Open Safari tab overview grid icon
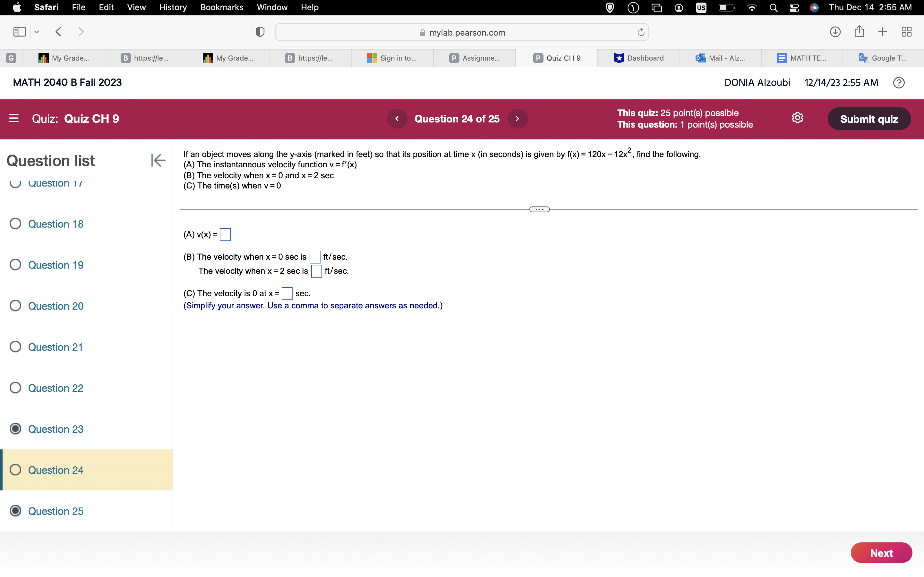The width and height of the screenshot is (924, 577). coord(906,32)
